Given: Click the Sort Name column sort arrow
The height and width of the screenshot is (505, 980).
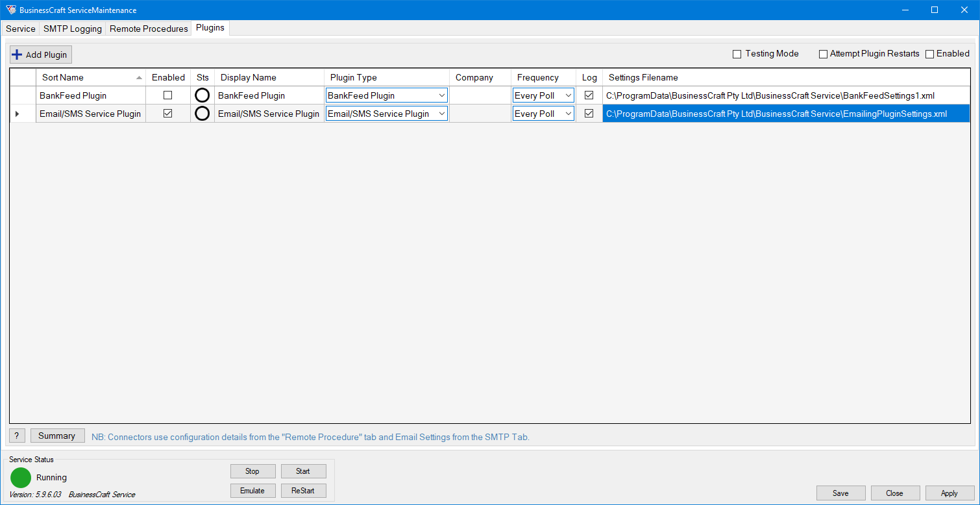Looking at the screenshot, I should click(139, 78).
